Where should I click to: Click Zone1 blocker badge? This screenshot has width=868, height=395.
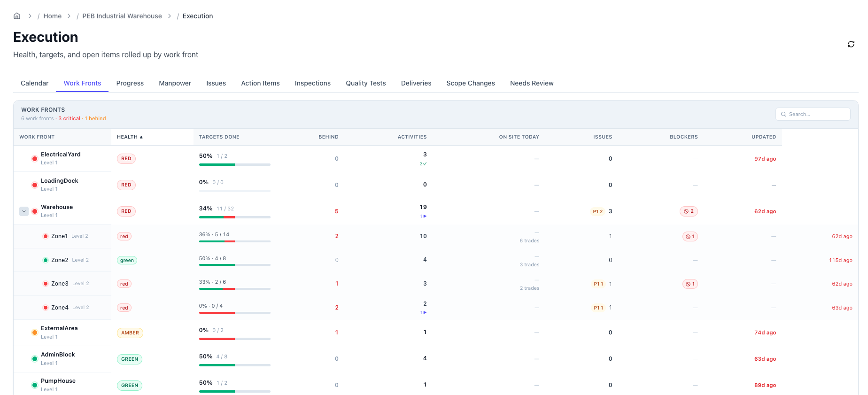pos(690,237)
